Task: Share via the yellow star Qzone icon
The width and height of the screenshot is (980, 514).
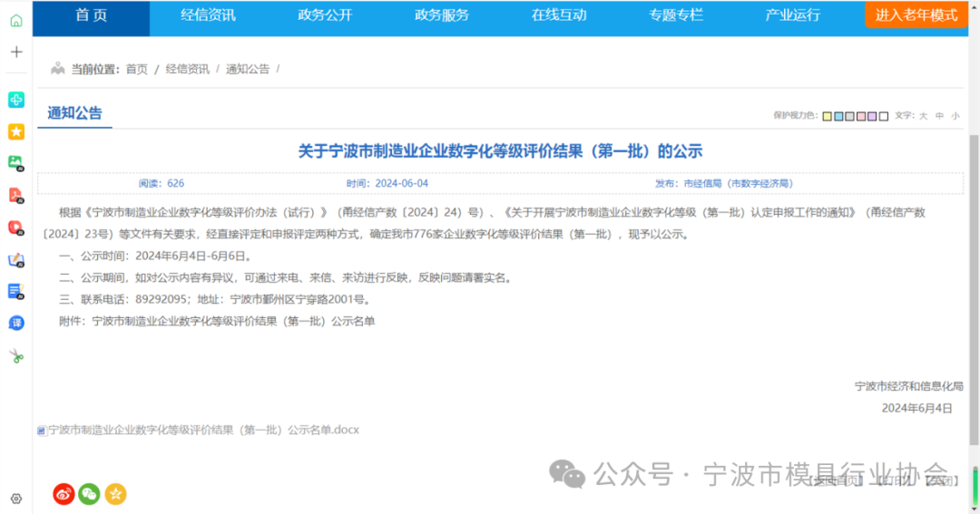Action: point(115,494)
